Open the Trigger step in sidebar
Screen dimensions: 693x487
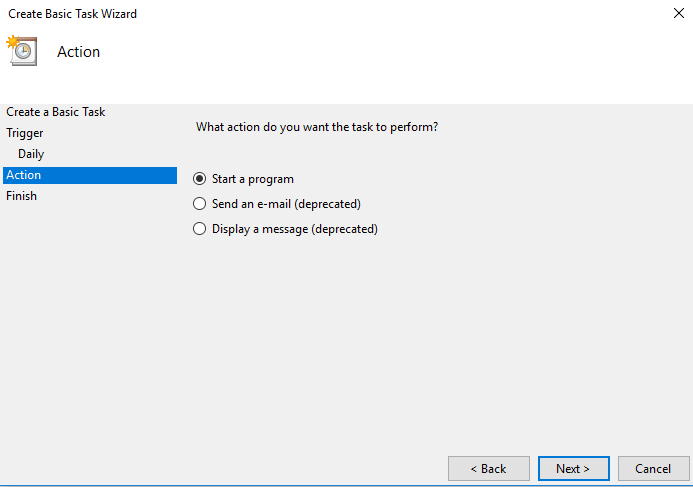tap(25, 133)
